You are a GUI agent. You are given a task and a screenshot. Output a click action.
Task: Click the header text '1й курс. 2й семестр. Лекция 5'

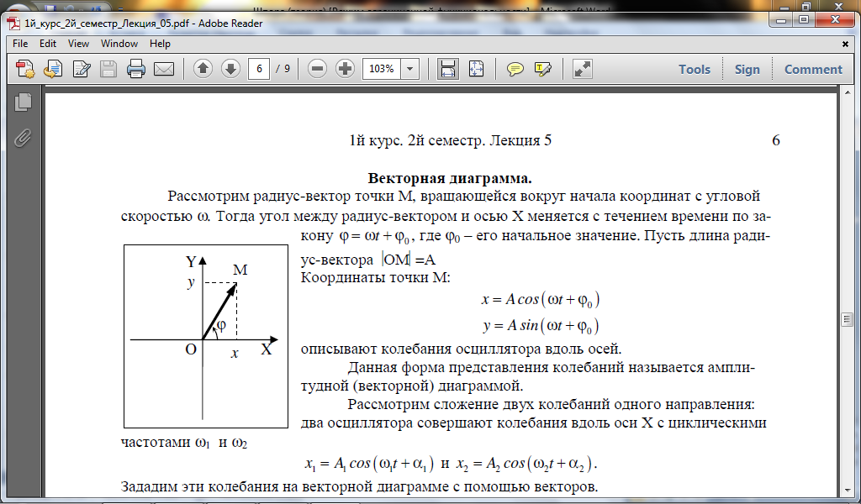point(451,140)
